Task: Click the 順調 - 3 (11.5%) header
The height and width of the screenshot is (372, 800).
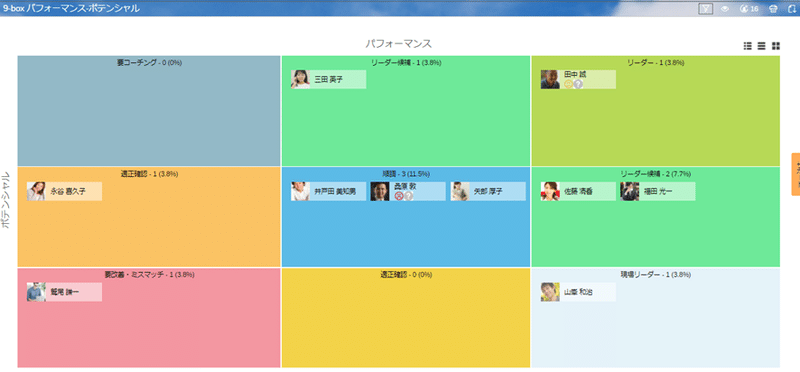Action: tap(406, 173)
